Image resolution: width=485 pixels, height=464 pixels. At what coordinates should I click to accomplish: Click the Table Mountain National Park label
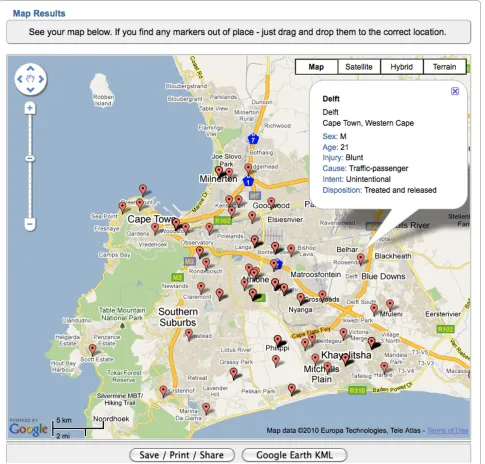pos(122,314)
